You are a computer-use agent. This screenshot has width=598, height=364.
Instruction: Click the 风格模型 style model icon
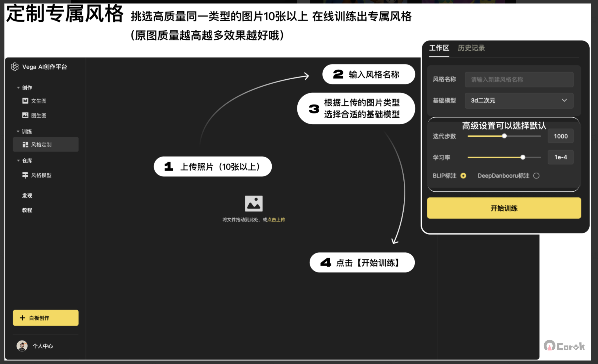point(25,175)
